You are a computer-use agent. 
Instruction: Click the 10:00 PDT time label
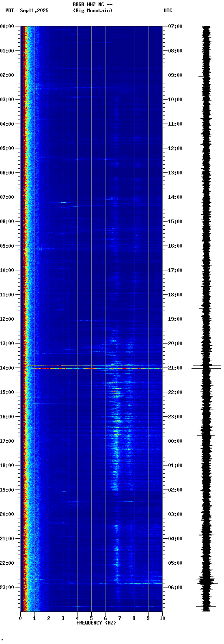coord(7,270)
